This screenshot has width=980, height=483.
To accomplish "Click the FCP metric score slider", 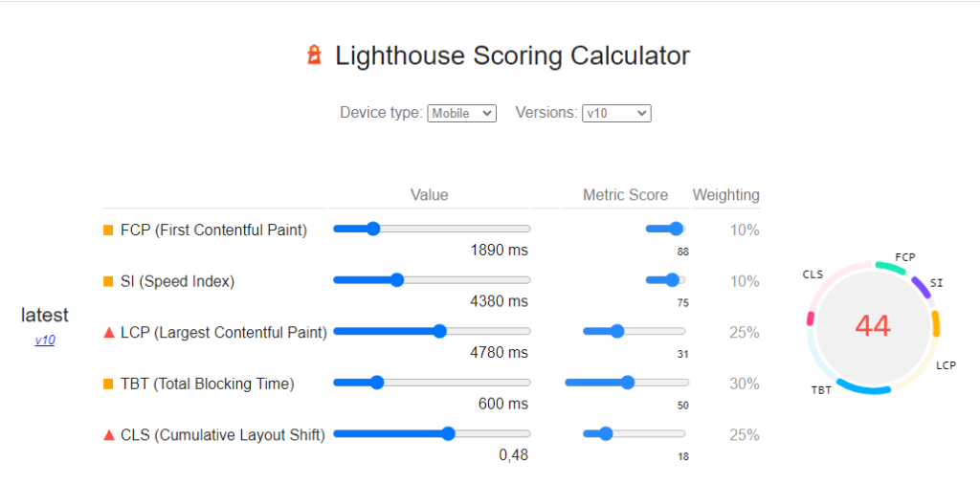I will [x=677, y=229].
